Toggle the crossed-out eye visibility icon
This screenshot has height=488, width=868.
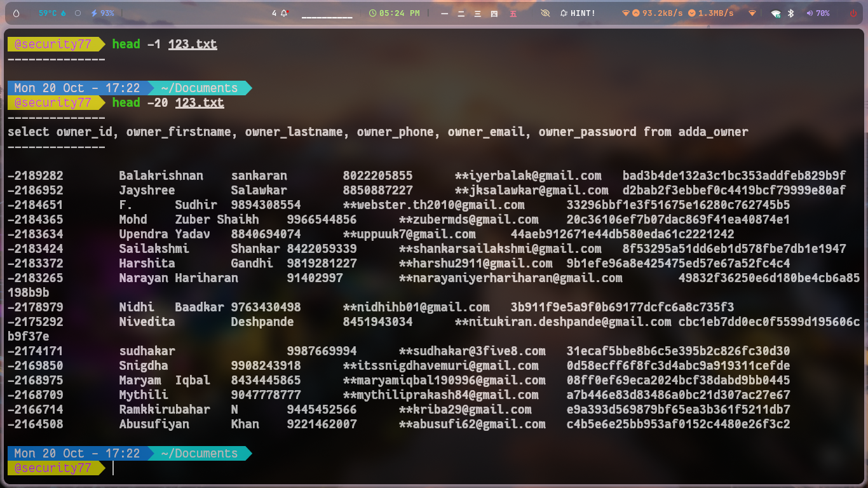(545, 13)
